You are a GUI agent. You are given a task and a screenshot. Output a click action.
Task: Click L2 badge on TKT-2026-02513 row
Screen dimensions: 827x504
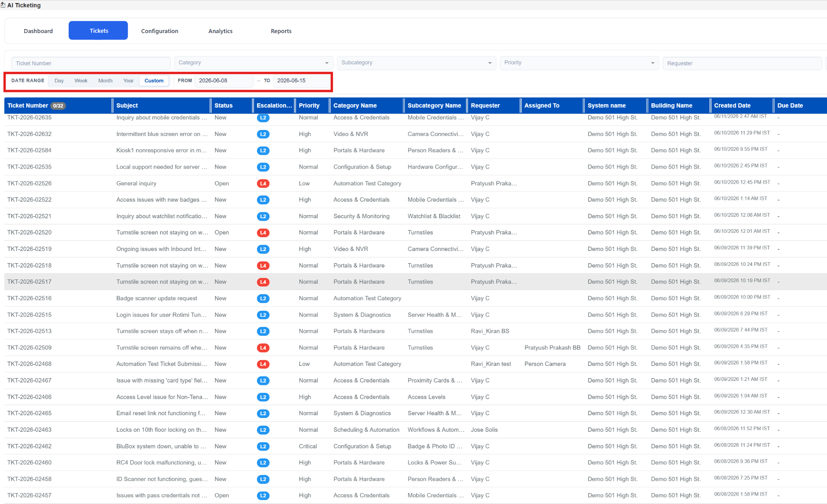click(x=263, y=331)
